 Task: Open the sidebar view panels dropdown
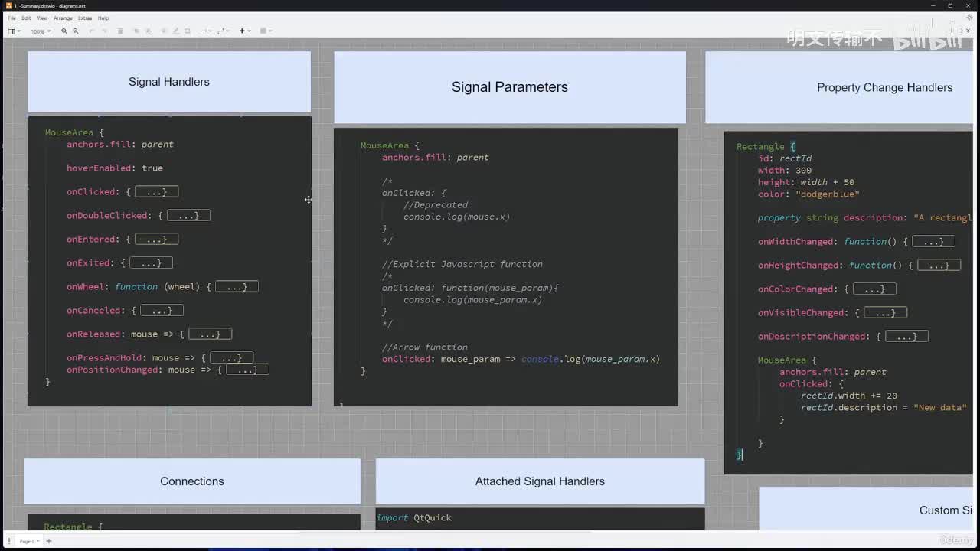[x=14, y=31]
